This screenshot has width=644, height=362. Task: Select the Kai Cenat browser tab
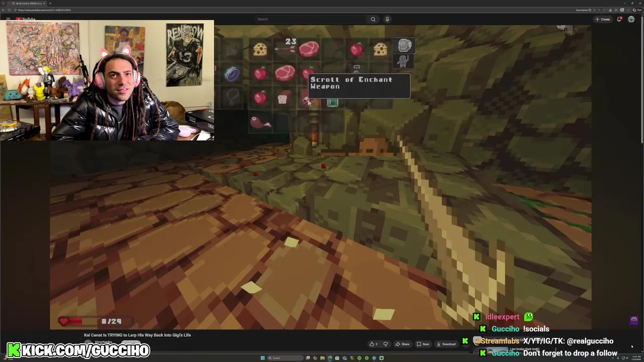[x=27, y=4]
